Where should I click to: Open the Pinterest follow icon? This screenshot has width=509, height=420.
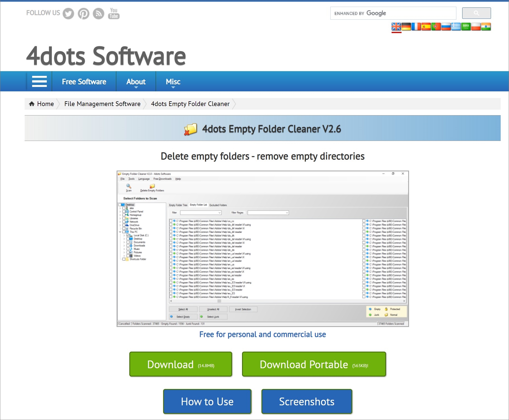click(x=83, y=14)
